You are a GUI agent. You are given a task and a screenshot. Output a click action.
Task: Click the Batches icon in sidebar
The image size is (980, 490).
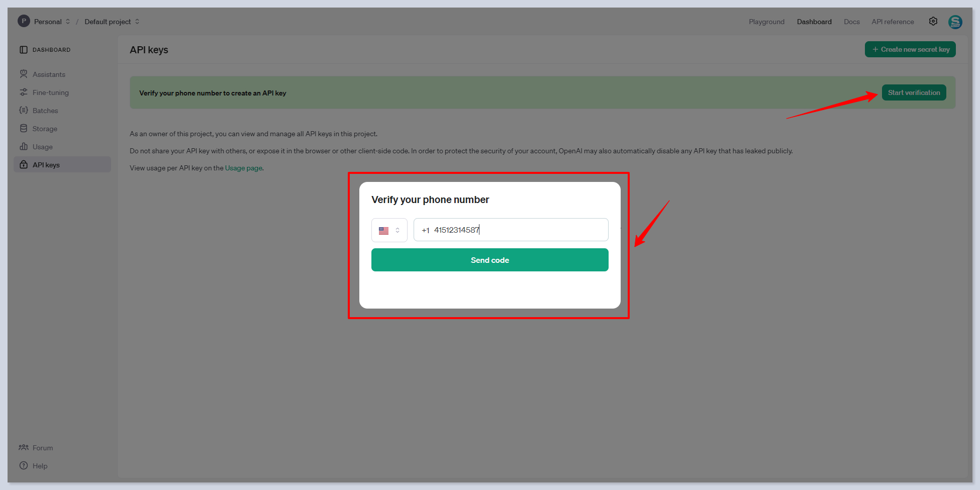pos(24,111)
